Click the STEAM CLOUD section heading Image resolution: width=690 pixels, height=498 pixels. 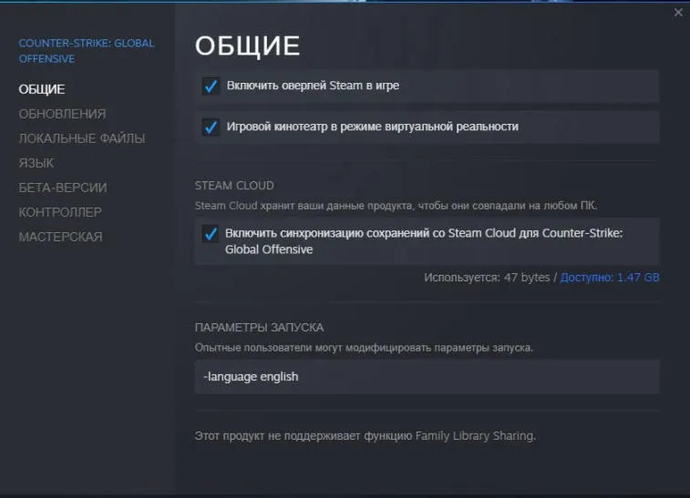(234, 186)
